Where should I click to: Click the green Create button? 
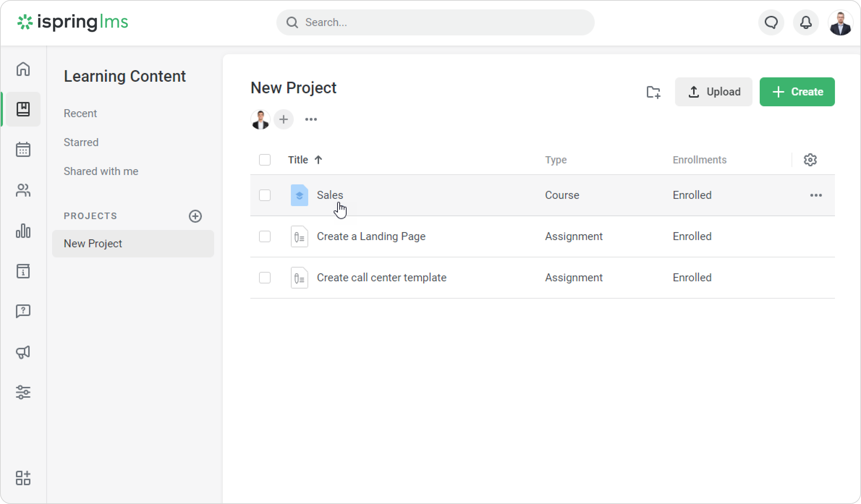click(797, 92)
